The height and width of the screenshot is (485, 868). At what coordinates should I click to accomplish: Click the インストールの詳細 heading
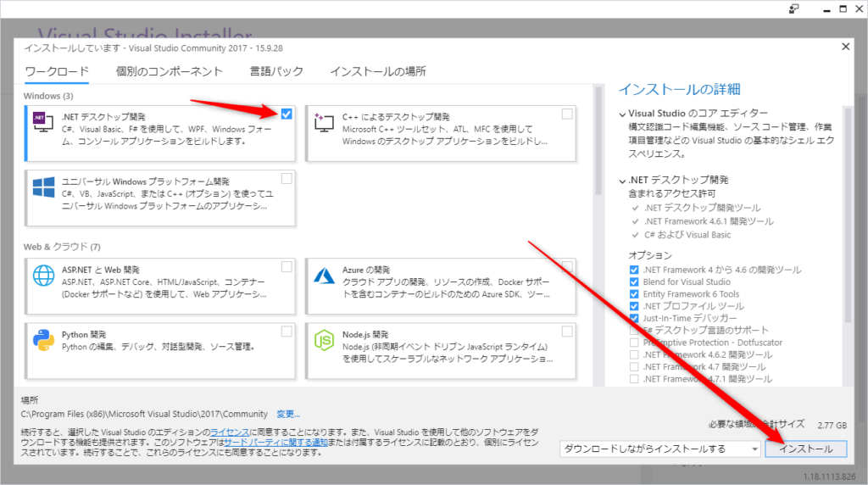tap(679, 89)
